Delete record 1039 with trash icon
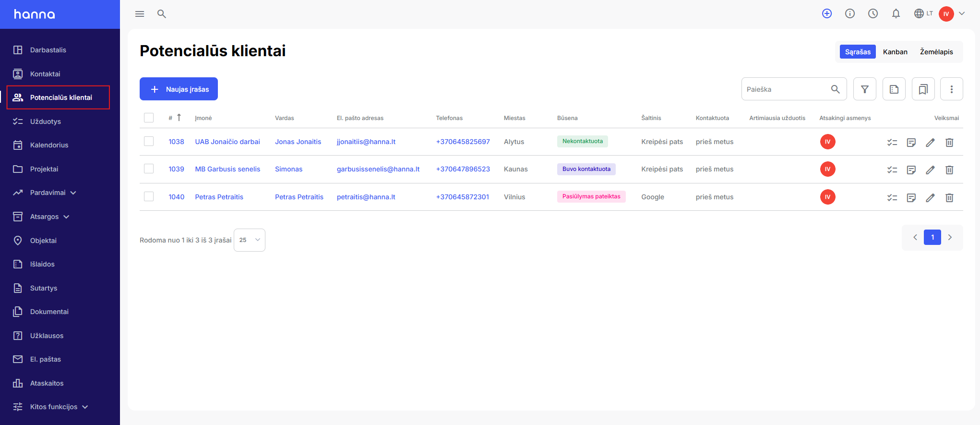980x425 pixels. pos(949,170)
